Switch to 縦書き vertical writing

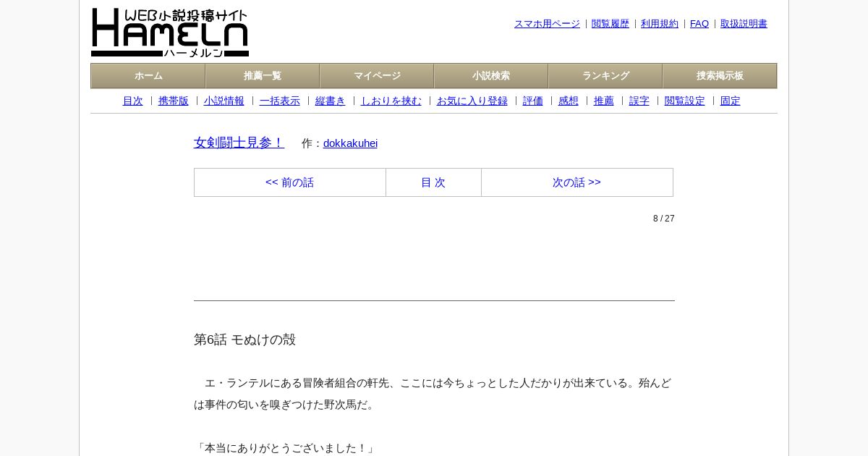(331, 101)
